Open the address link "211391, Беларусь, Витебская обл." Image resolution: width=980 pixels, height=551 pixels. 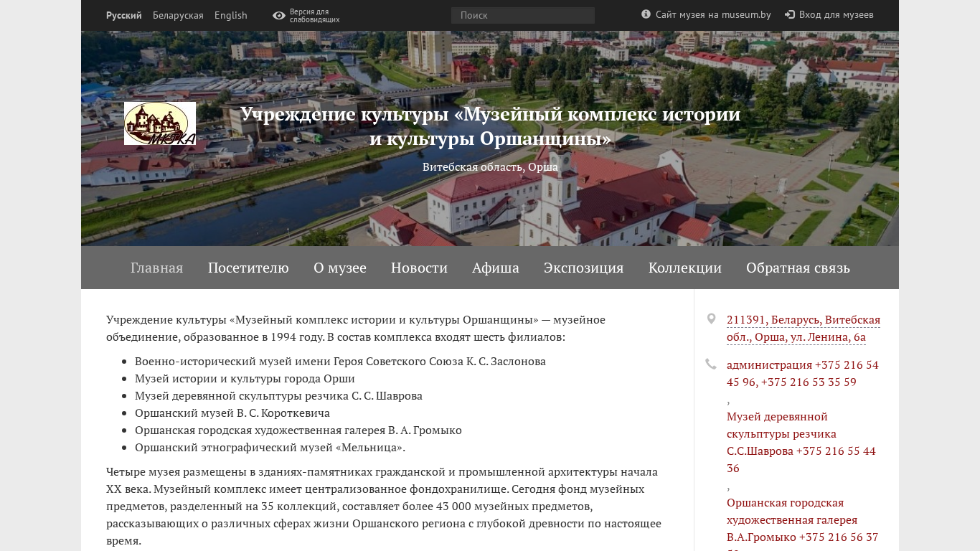click(x=804, y=329)
